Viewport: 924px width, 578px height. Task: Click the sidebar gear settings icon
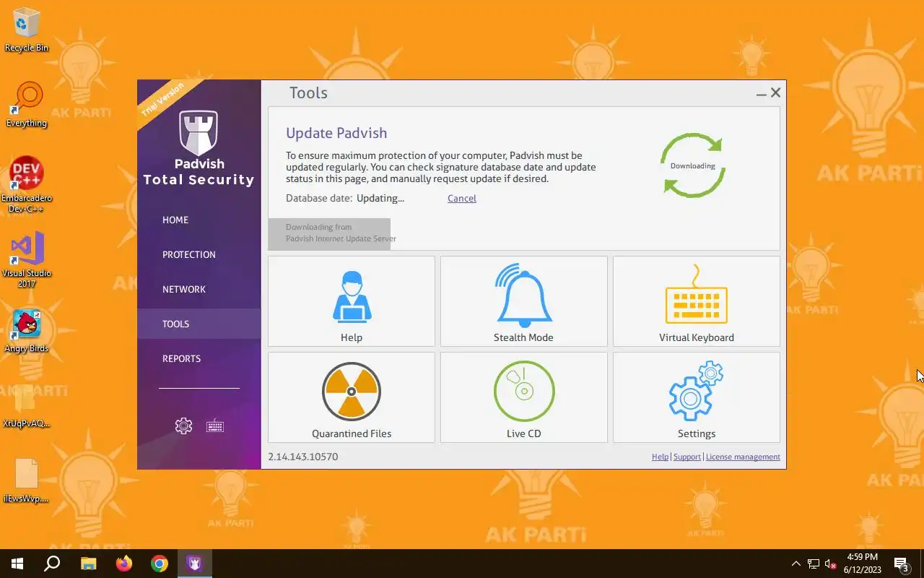coord(183,426)
